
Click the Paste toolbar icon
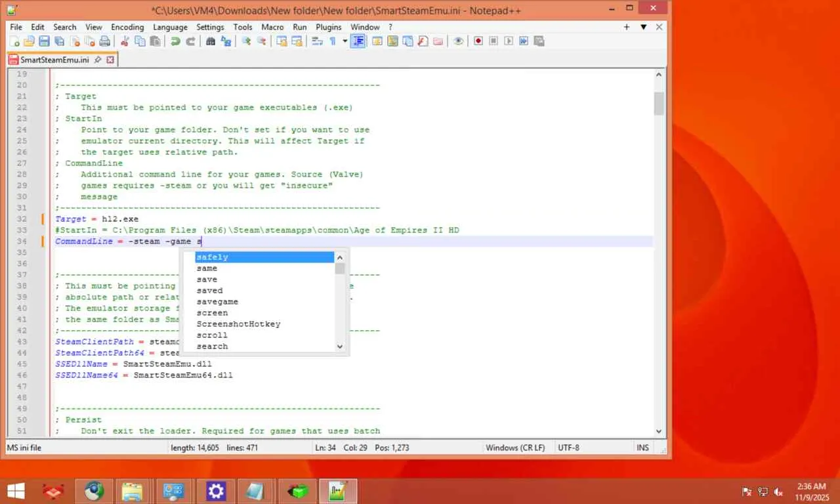(x=155, y=41)
